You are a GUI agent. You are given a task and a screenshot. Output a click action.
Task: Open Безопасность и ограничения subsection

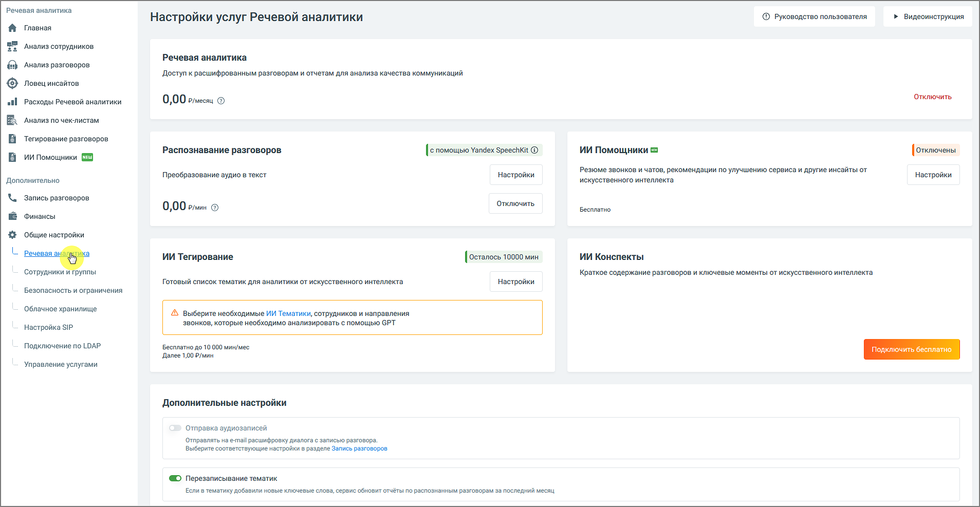coord(73,290)
